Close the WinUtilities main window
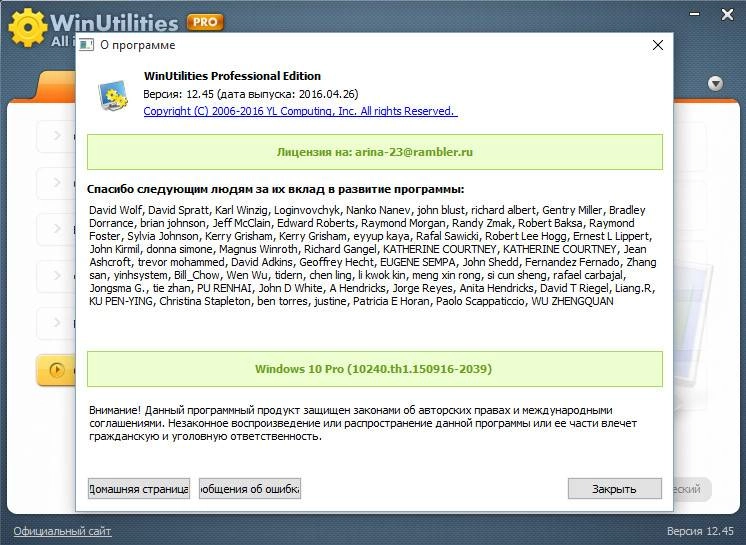 pos(727,15)
